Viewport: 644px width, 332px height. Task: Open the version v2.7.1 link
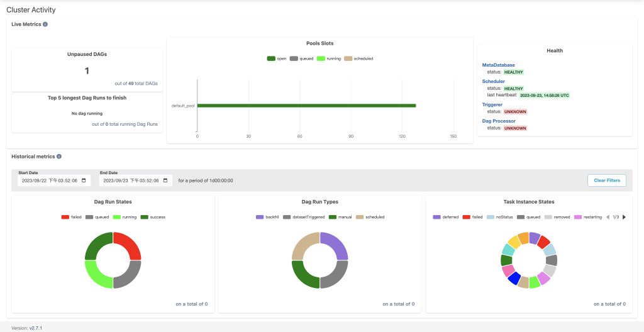(x=36, y=328)
